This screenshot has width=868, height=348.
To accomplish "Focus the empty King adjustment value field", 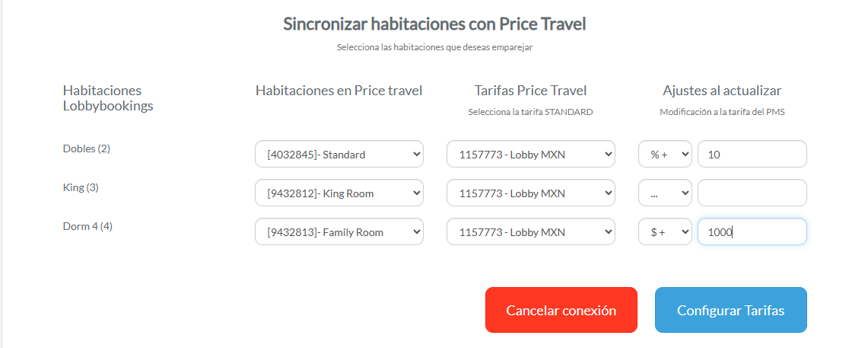I will 752,193.
